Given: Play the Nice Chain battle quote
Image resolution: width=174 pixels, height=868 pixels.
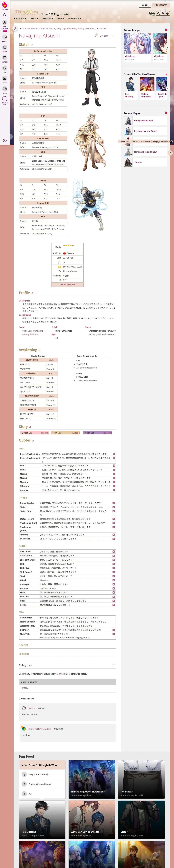Looking at the screenshot, I should [113, 552].
